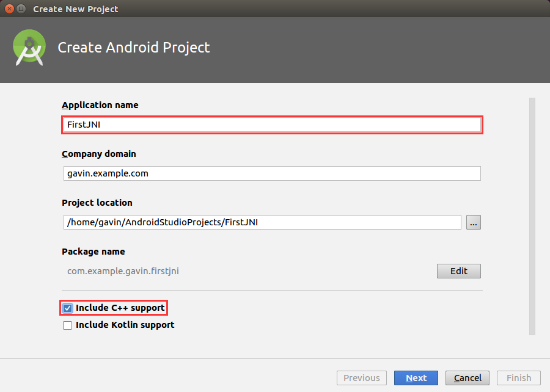Click the Application name label

click(x=100, y=105)
